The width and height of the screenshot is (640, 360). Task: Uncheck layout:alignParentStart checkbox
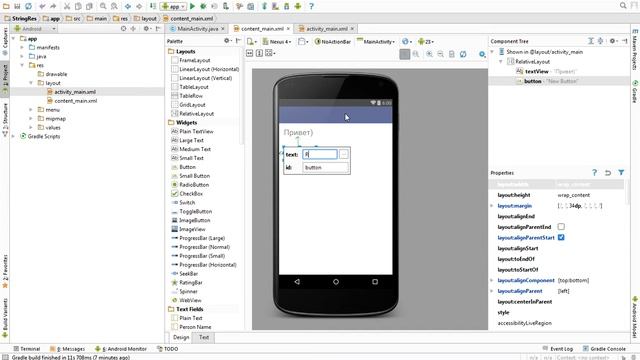pyautogui.click(x=561, y=237)
